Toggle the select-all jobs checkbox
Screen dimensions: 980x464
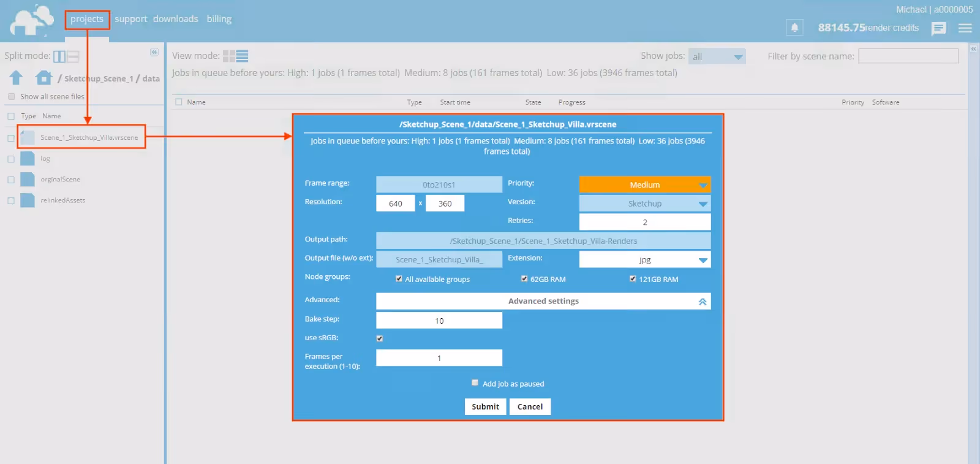(x=179, y=102)
